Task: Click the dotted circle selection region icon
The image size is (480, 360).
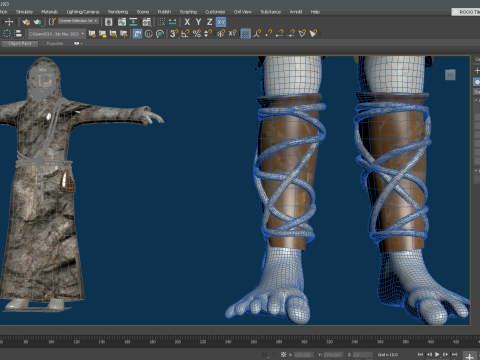Action: pyautogui.click(x=7, y=33)
